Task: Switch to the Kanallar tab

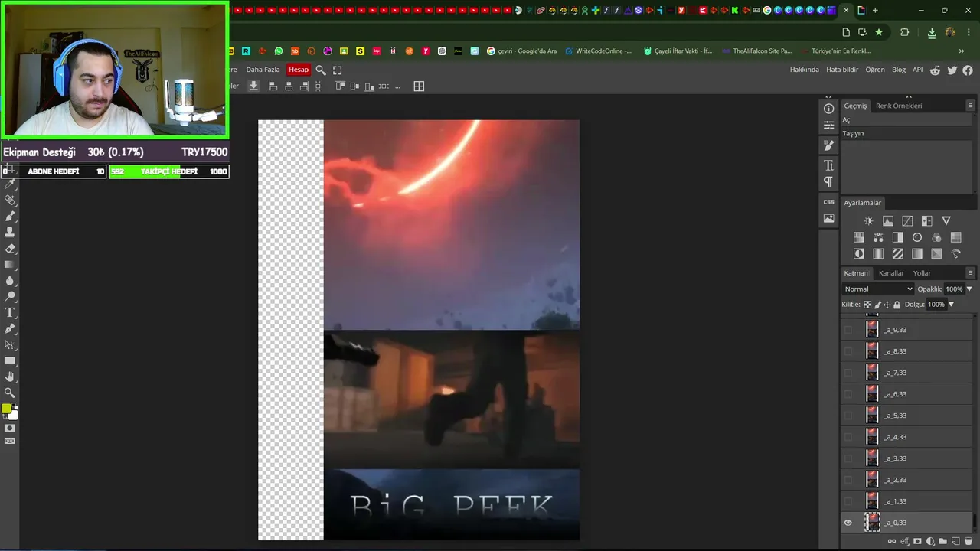Action: (x=891, y=273)
